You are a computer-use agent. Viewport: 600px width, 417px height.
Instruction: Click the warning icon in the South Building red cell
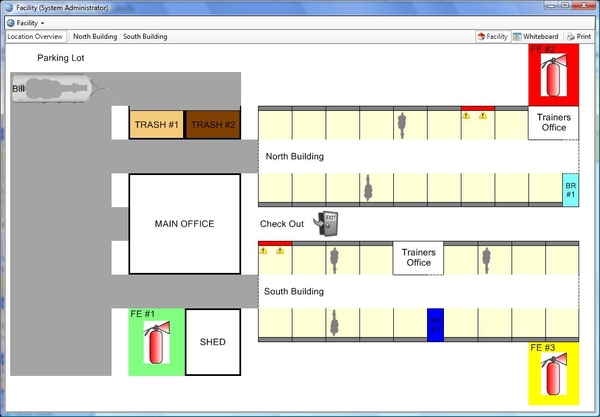click(264, 251)
